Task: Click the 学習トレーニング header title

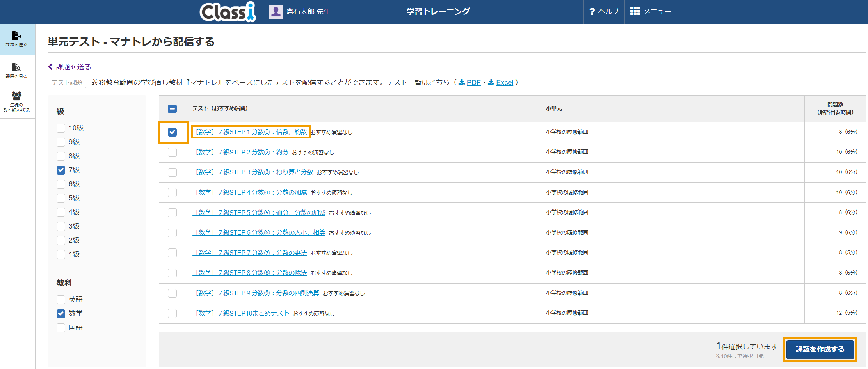Action: point(438,11)
